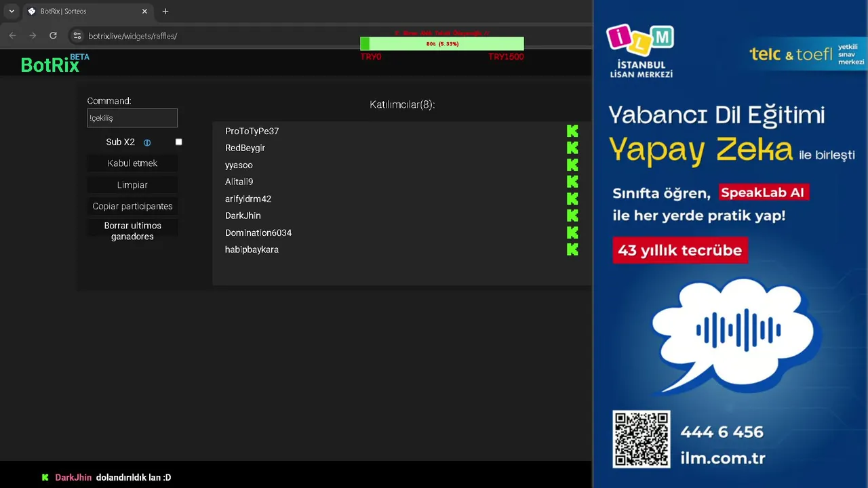Click the Katılımcılar(8) heading
The image size is (868, 488).
402,104
